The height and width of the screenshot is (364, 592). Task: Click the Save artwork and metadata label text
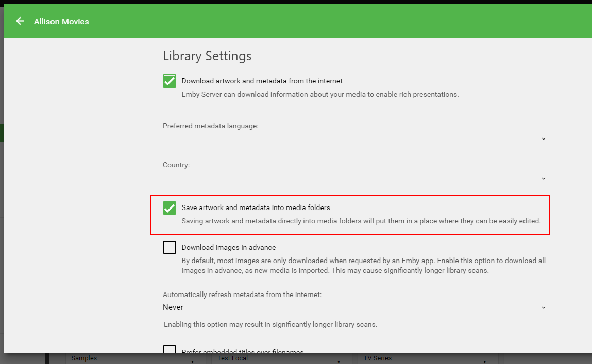tap(256, 208)
